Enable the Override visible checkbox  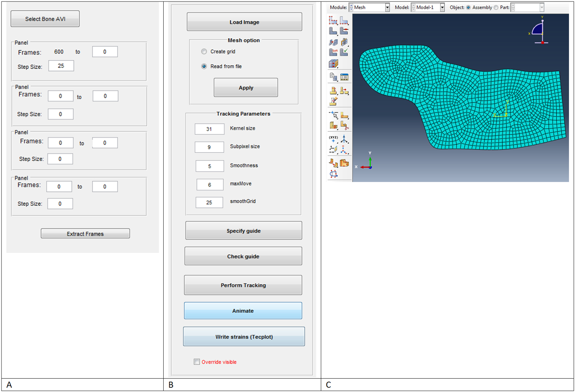pos(197,362)
